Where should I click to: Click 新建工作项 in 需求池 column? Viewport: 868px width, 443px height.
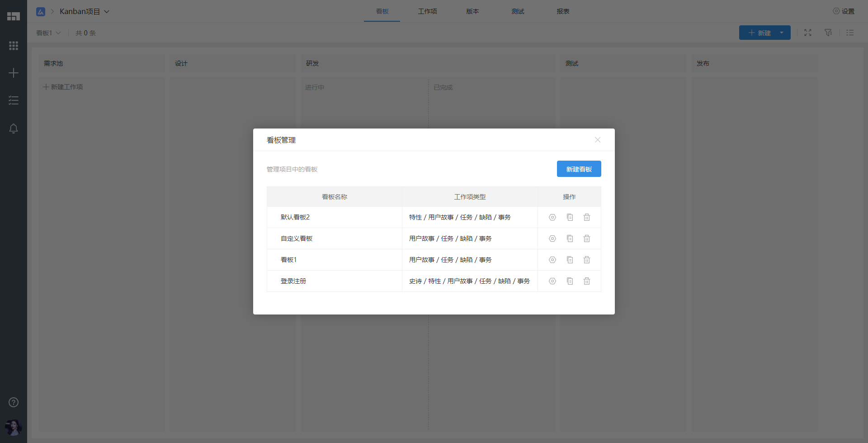[63, 87]
